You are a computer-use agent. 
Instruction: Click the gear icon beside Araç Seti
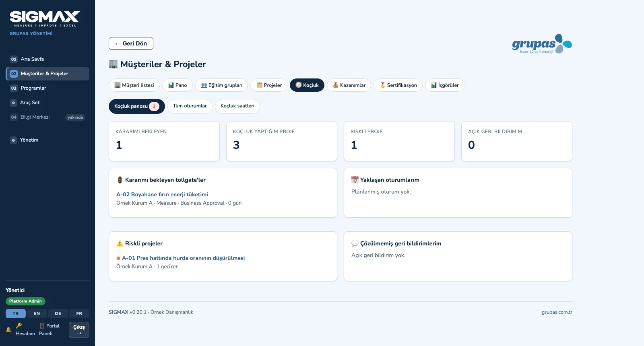13,103
